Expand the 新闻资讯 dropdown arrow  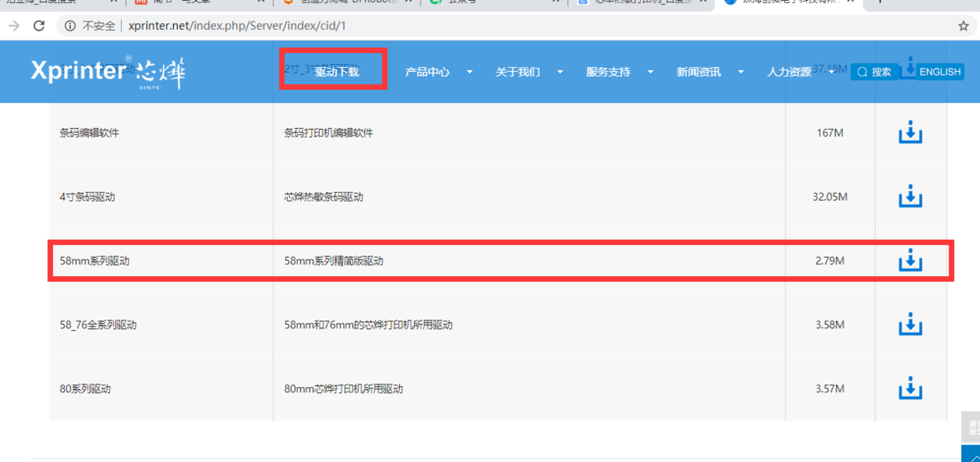(741, 72)
